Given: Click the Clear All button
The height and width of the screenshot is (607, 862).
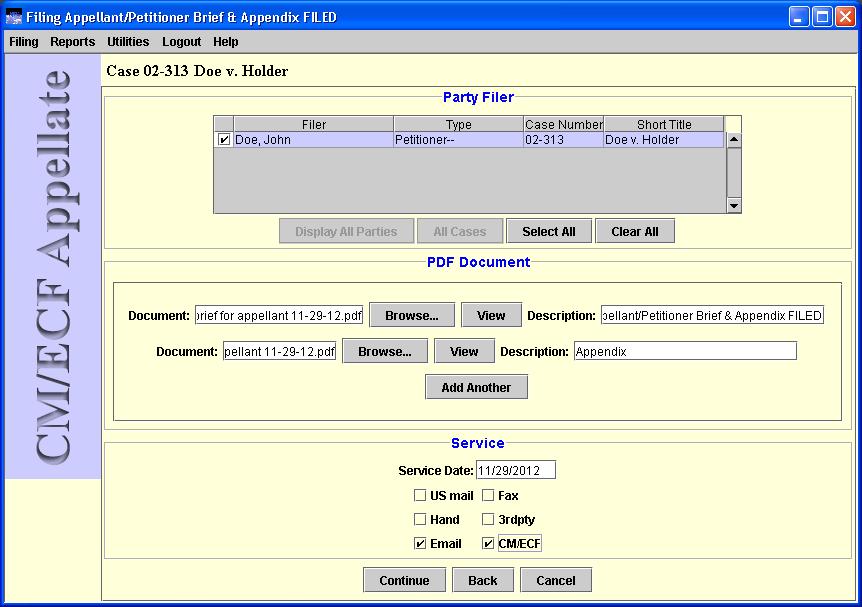Looking at the screenshot, I should tap(635, 231).
